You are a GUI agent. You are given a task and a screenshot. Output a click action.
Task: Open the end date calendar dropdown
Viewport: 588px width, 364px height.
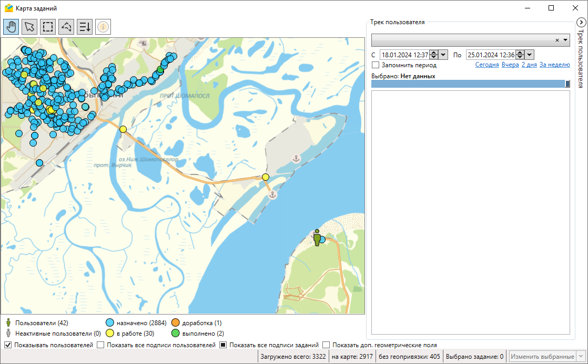[x=530, y=55]
